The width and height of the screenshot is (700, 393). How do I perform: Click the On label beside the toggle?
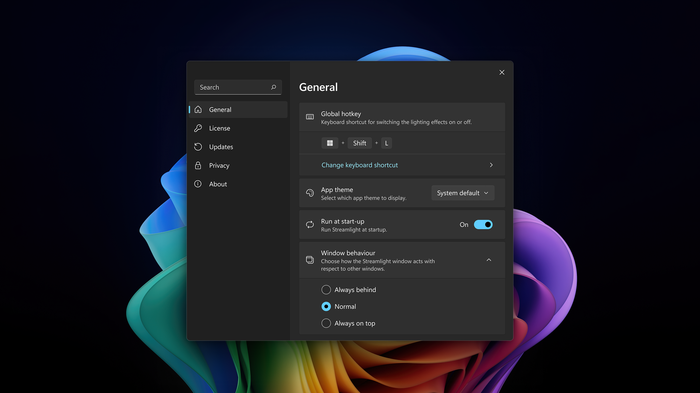click(x=464, y=225)
